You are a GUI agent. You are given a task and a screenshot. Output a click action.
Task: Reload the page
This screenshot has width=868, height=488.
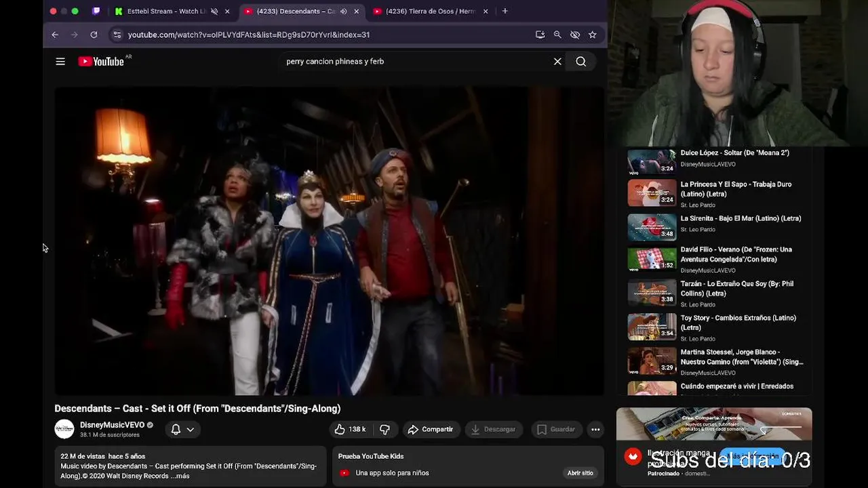(94, 35)
